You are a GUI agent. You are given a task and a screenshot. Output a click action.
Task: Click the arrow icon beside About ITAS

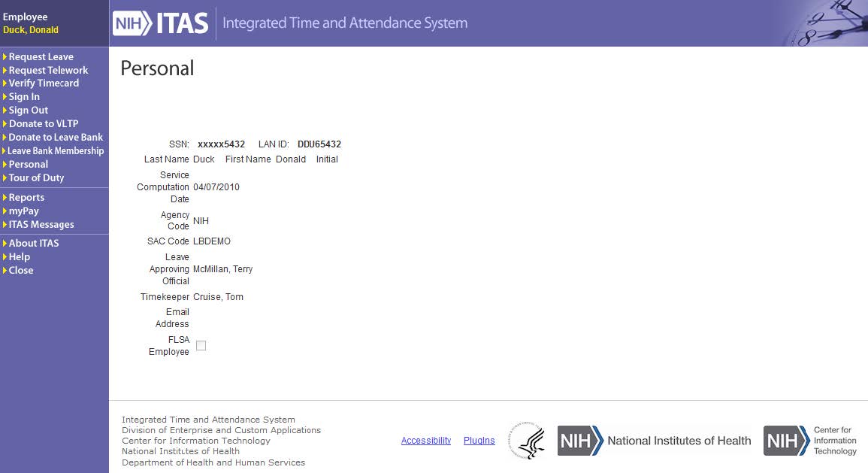5,243
